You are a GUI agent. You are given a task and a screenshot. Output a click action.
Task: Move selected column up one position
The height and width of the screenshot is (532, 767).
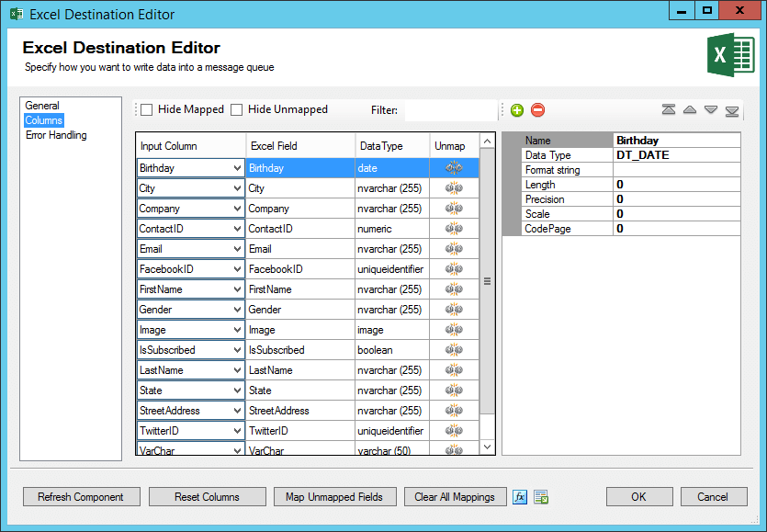pyautogui.click(x=690, y=109)
